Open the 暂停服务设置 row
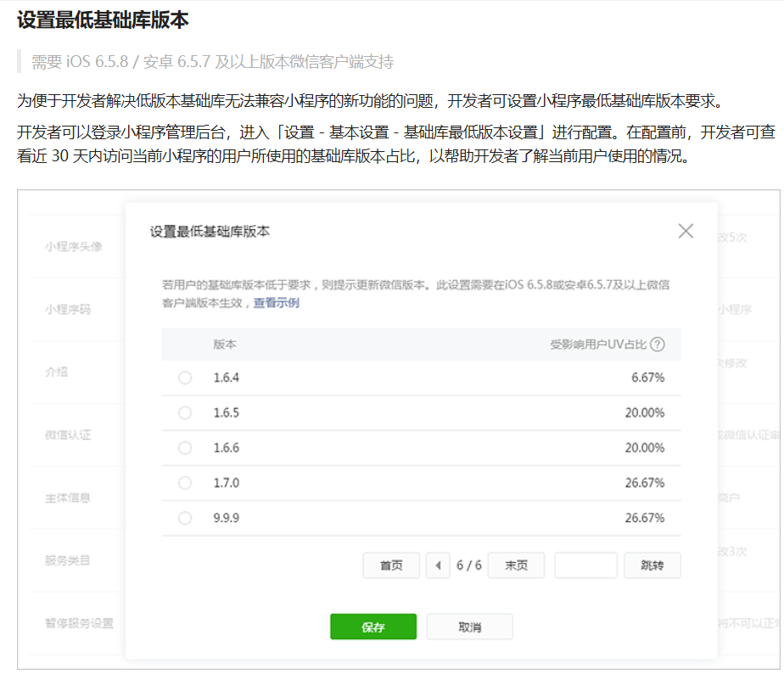The image size is (784, 680). [79, 623]
